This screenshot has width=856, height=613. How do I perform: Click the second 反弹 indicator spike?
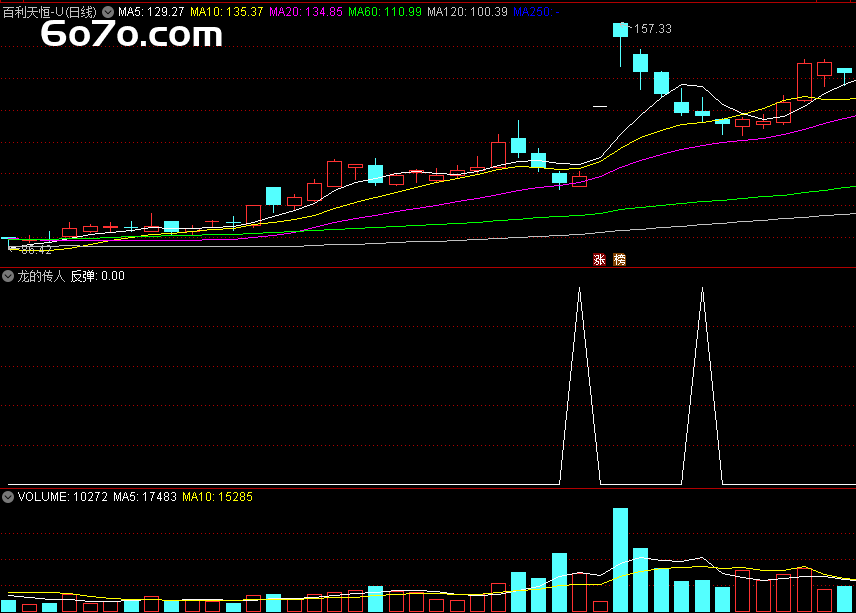point(702,385)
